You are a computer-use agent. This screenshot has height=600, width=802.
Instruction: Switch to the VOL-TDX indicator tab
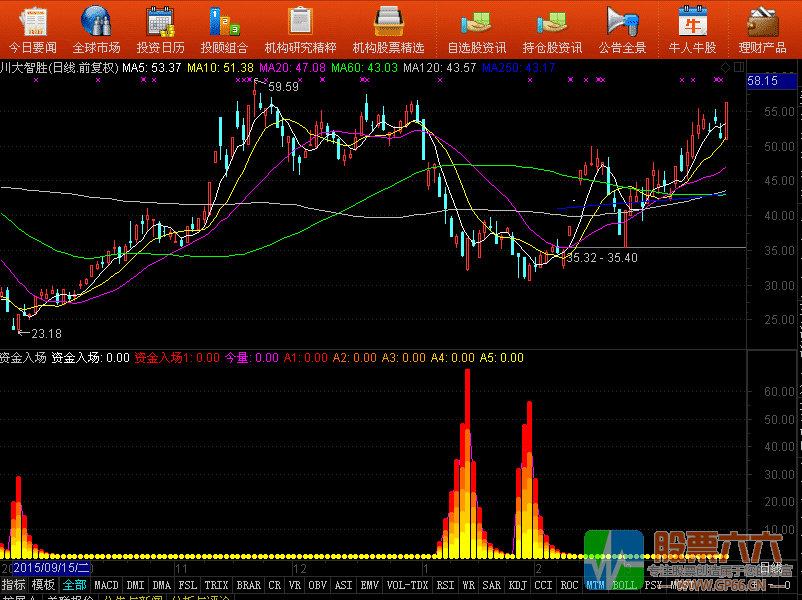407,585
